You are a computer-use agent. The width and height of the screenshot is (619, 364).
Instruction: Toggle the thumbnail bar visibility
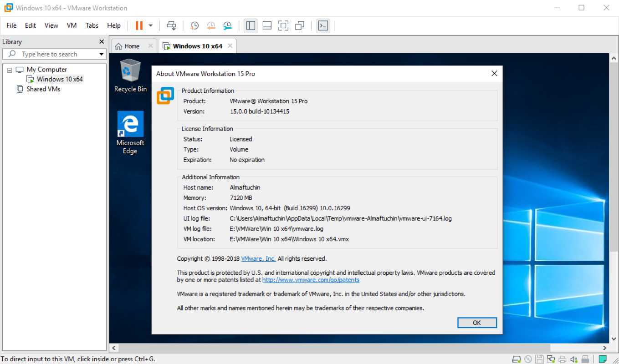[x=267, y=26]
